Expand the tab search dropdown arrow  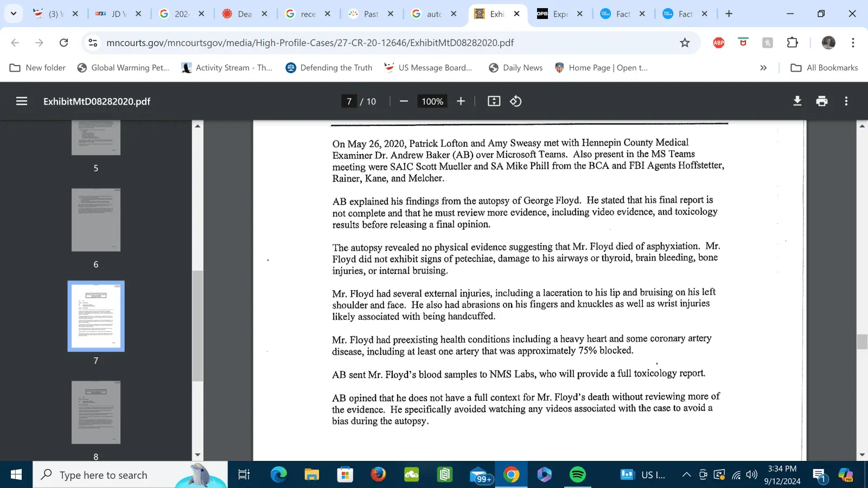click(x=14, y=14)
